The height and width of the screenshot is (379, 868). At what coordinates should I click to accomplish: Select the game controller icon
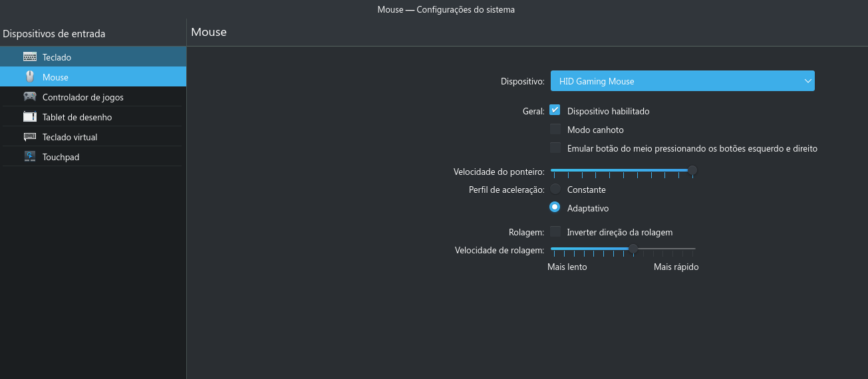[x=30, y=97]
